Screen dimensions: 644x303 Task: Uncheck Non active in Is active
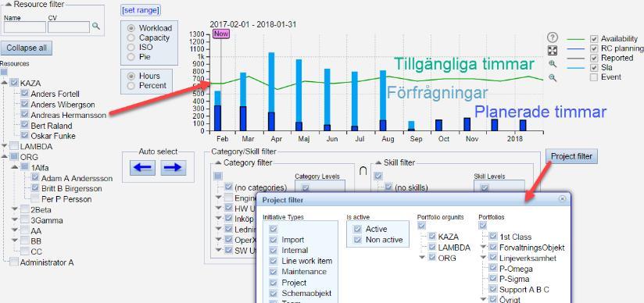[x=357, y=240]
